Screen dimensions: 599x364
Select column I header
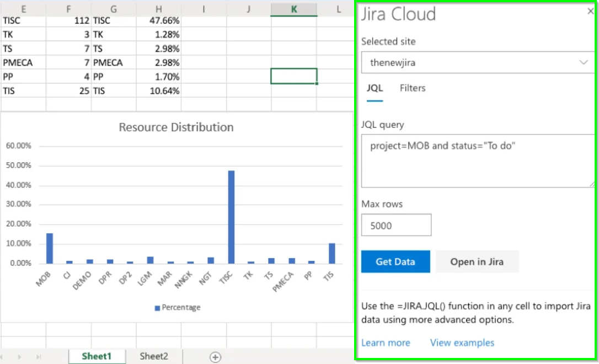[x=204, y=9]
